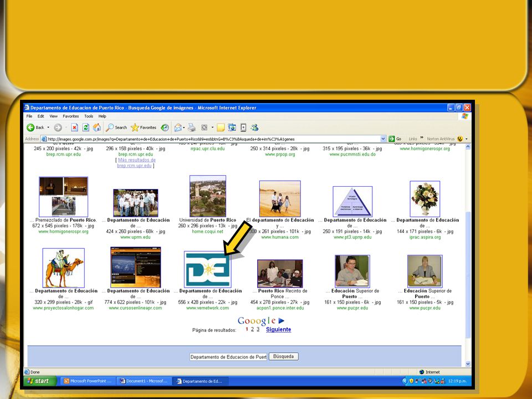
Task: Open the Help menu
Action: tap(102, 116)
